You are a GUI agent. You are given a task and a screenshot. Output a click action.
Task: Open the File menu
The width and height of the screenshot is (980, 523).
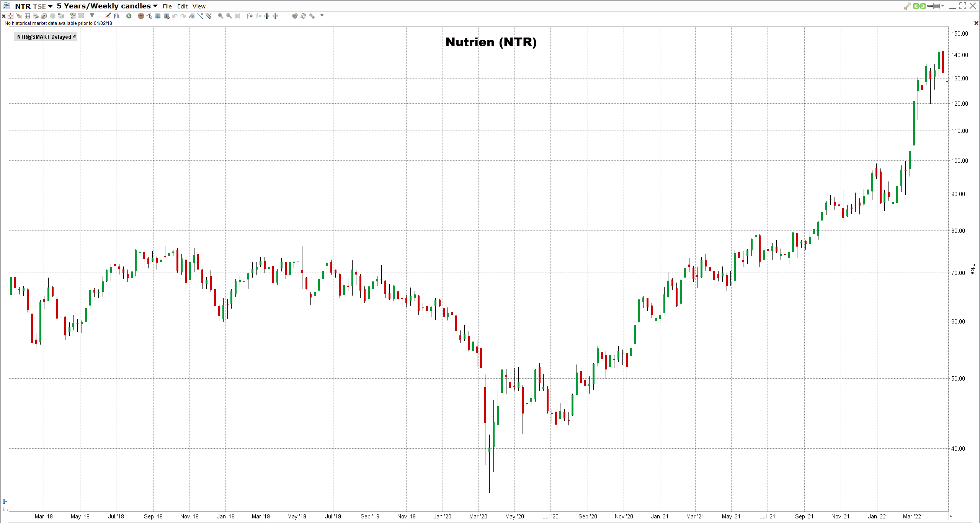click(167, 7)
